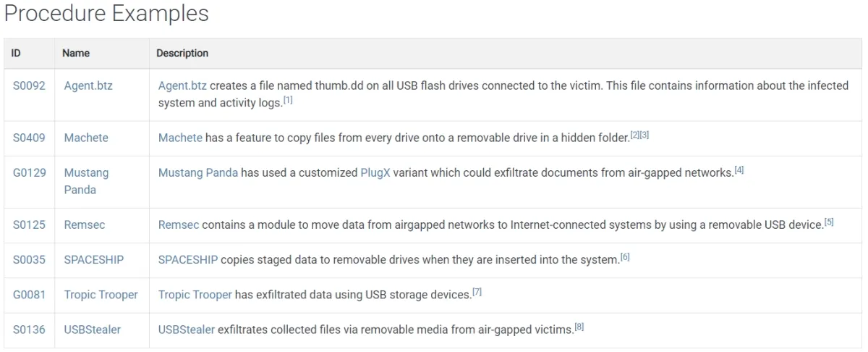The height and width of the screenshot is (352, 868).
Task: Jump to citation [1] after activity logs
Action: click(287, 101)
